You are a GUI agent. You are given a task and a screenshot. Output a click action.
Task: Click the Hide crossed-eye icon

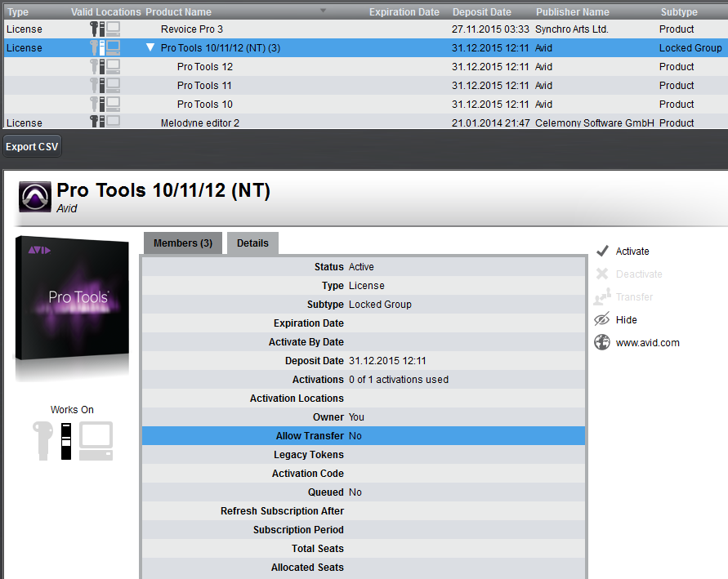pos(601,319)
